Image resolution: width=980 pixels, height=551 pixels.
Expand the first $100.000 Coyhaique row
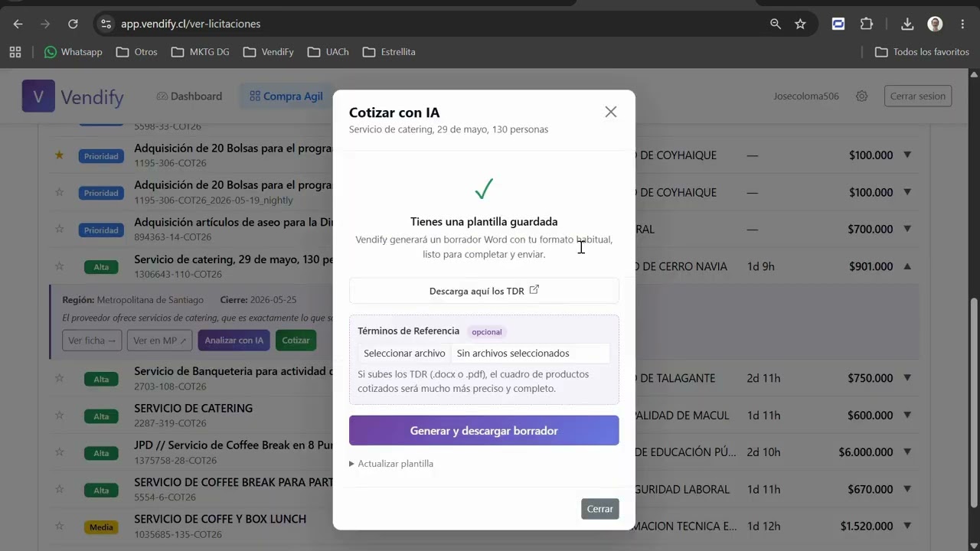907,155
